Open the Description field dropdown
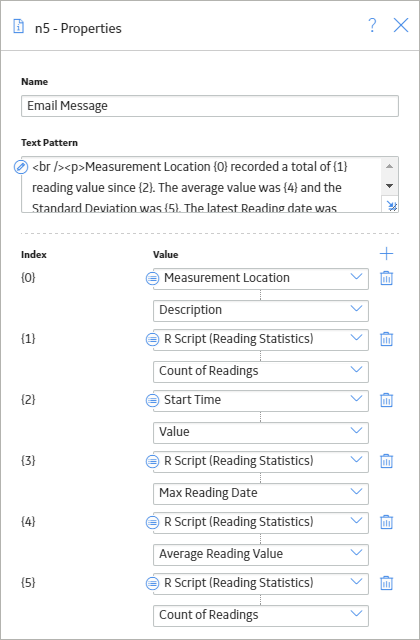 [x=261, y=311]
